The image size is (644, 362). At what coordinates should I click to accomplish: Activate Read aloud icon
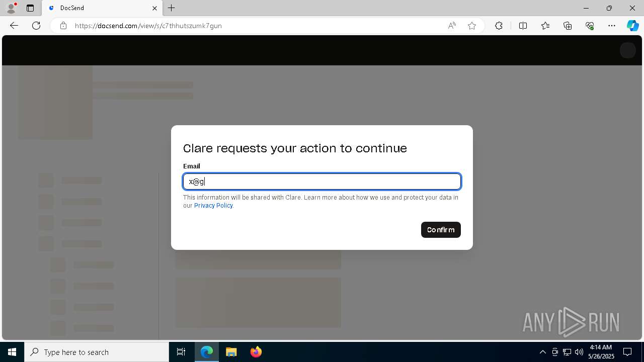(452, 26)
